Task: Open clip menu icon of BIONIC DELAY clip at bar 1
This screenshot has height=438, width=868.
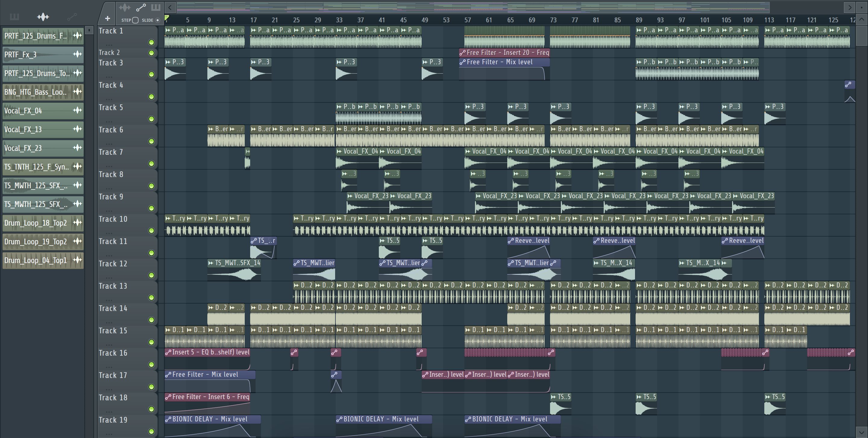Action: pyautogui.click(x=168, y=419)
